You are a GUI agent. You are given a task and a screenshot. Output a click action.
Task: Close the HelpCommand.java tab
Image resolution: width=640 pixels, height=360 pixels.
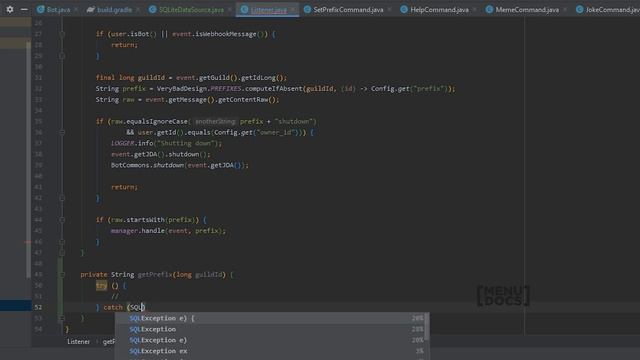(x=475, y=9)
